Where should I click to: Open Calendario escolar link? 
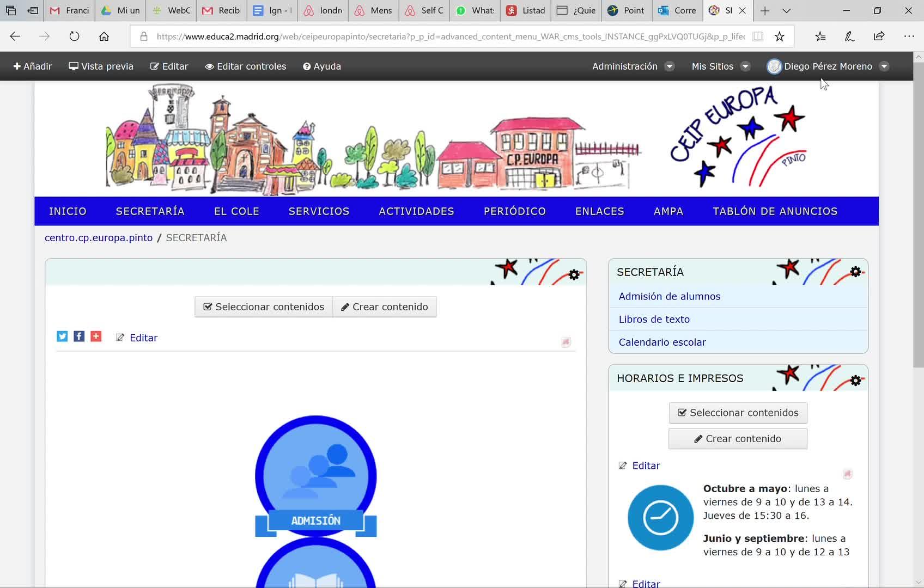(662, 342)
